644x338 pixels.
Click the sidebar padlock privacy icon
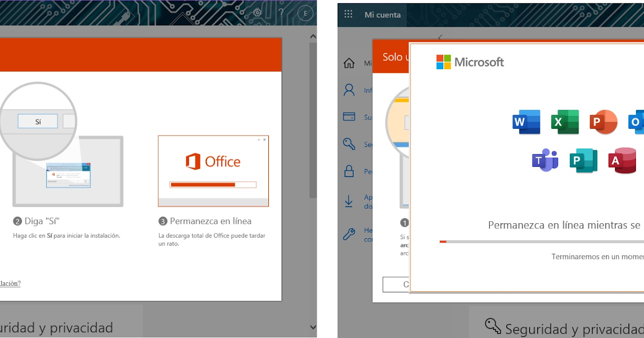tap(349, 171)
